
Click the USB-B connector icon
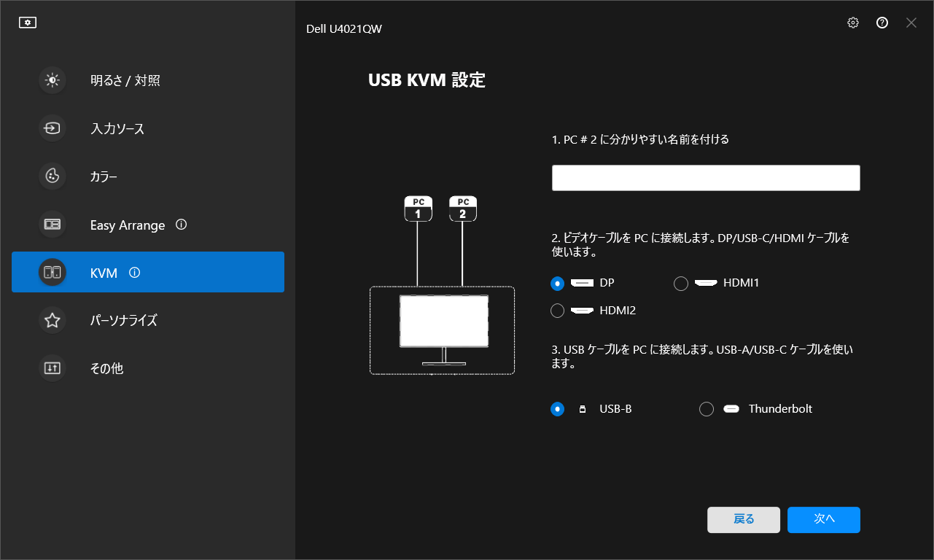(x=582, y=409)
